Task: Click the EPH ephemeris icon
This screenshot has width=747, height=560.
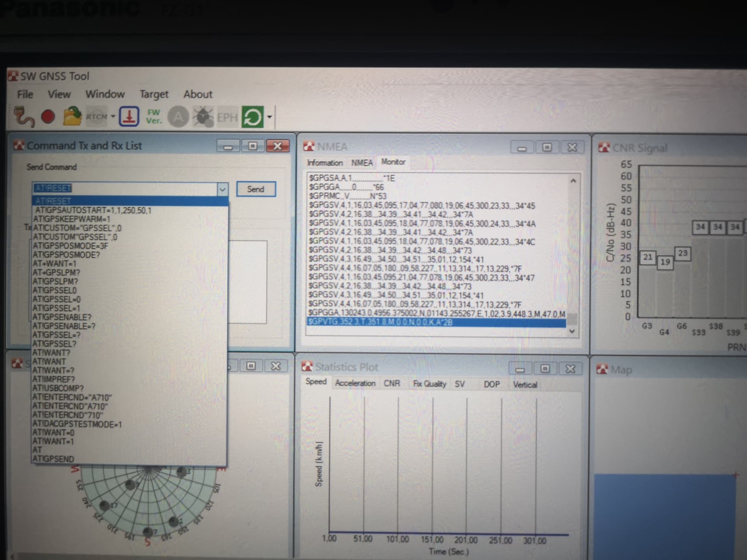Action: (x=227, y=117)
